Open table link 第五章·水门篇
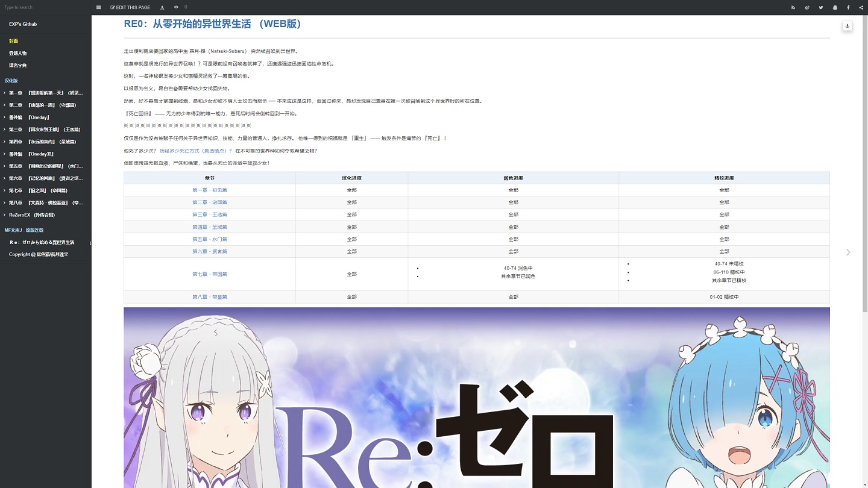This screenshot has width=868, height=488. click(210, 239)
